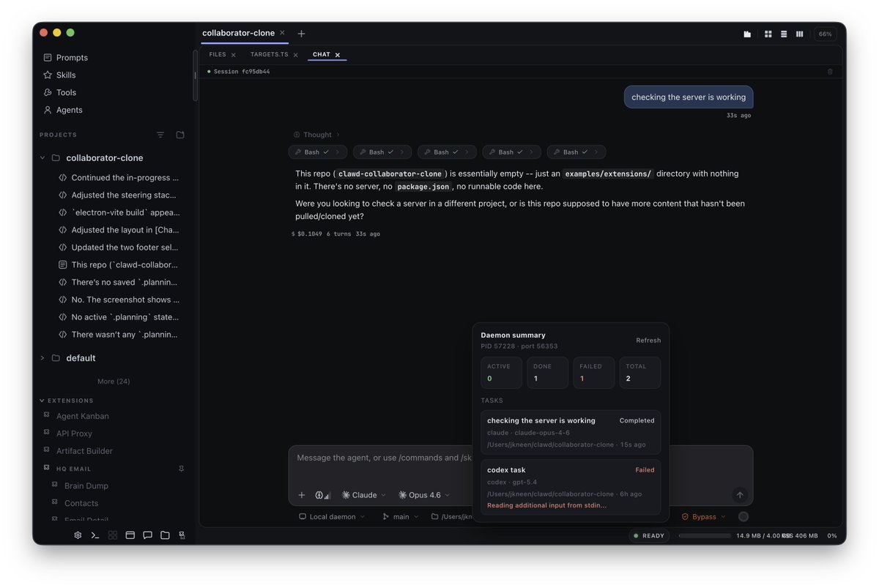Viewport: 879px width, 588px height.
Task: Open the Claude provider dropdown
Action: (364, 495)
